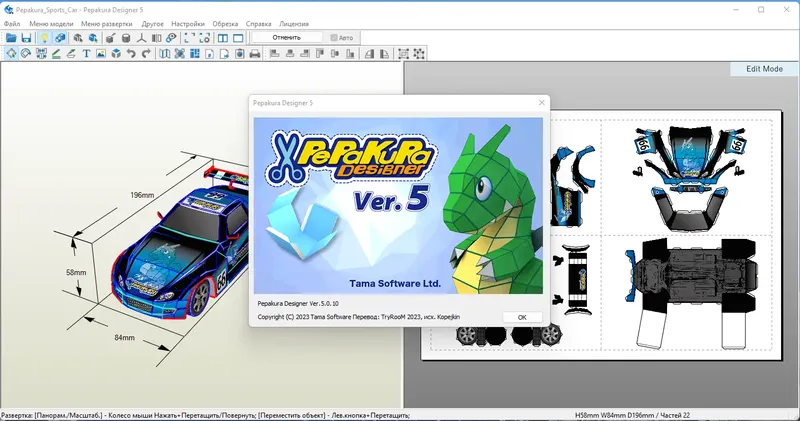Click the H58mm W84mm D196mm status text
Screen dimensions: 800x421
click(632, 415)
